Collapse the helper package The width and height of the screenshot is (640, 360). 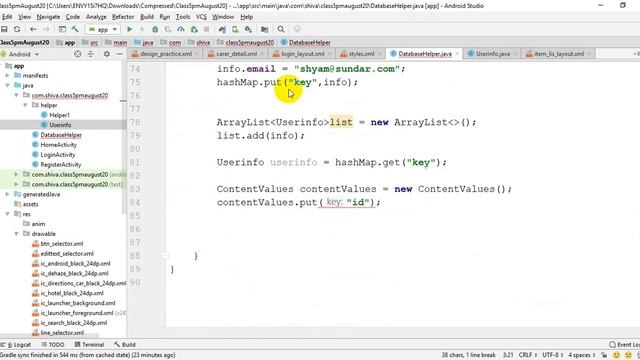tap(25, 105)
